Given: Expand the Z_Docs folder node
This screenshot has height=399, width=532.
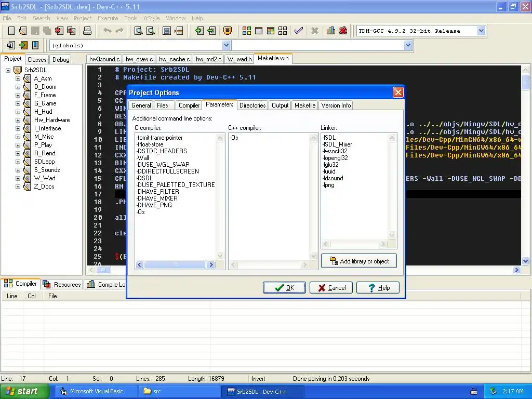Looking at the screenshot, I should pos(18,187).
